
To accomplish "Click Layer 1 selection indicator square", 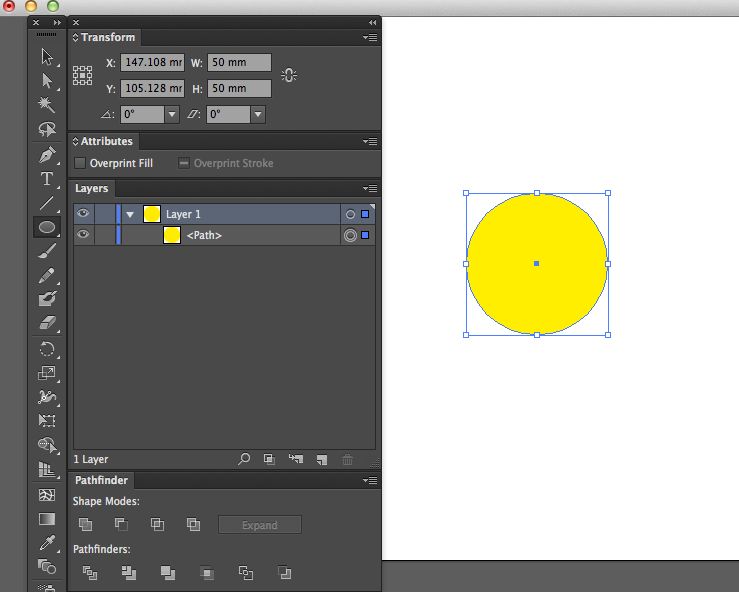I will (365, 214).
